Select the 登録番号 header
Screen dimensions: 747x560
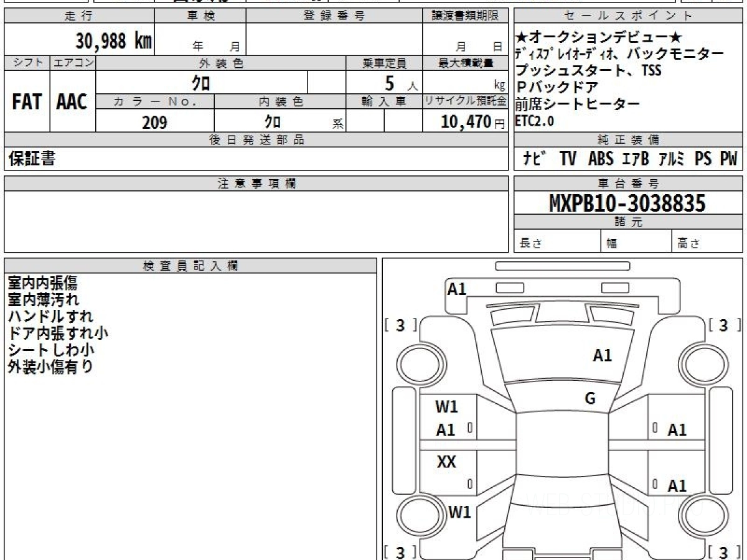pyautogui.click(x=334, y=16)
